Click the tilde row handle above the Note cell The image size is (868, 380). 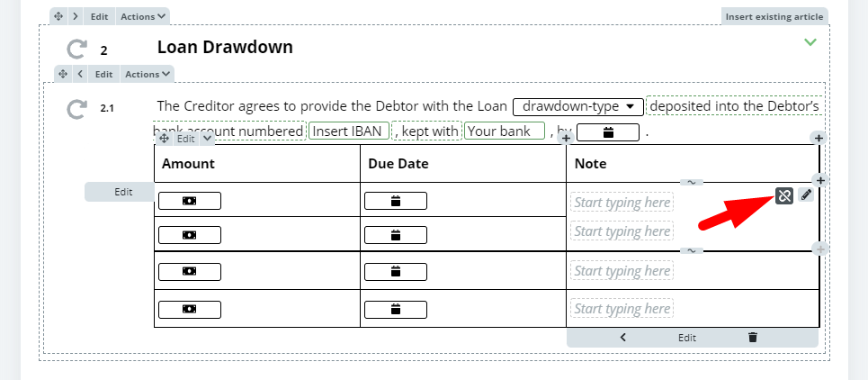point(692,182)
